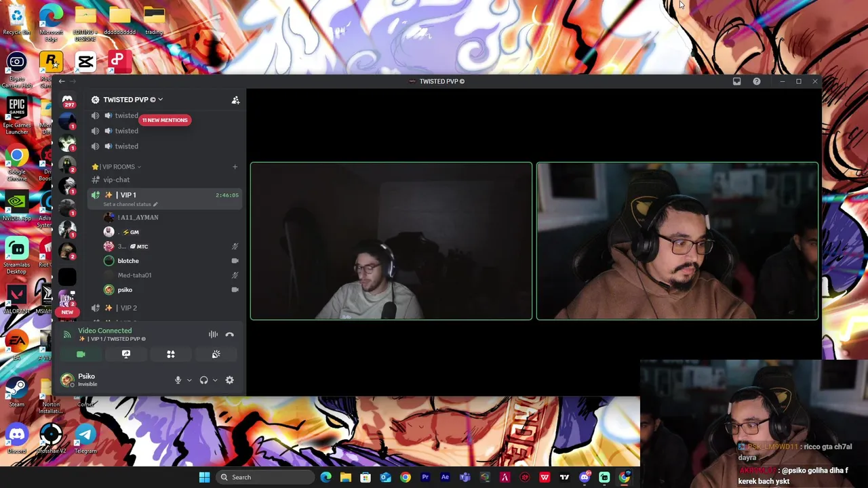Open Discord from the taskbar
Screen dimensions: 868x488
(585, 477)
